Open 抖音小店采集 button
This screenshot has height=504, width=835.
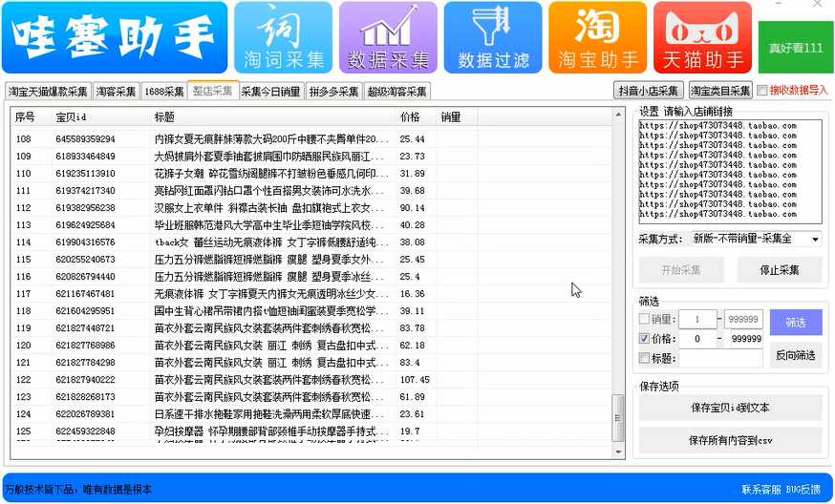648,91
